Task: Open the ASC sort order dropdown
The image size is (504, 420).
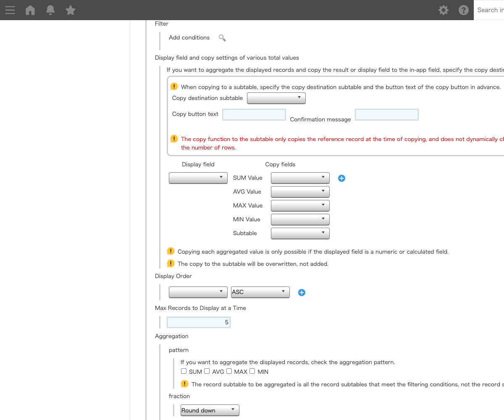Action: tap(260, 292)
